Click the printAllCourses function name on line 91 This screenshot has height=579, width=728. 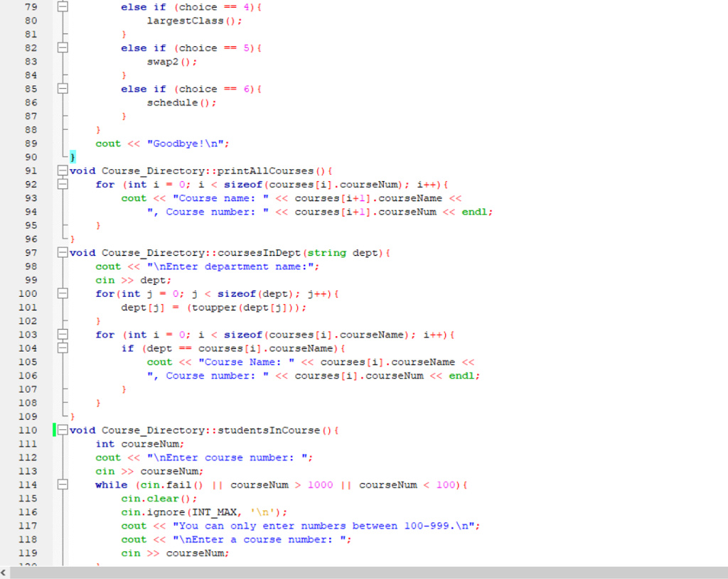click(265, 171)
